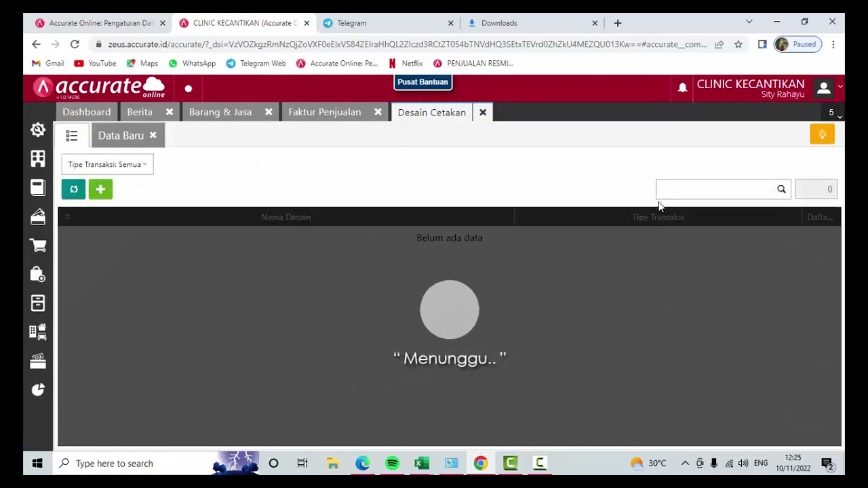Open the fixed assets sidebar icon

tap(38, 332)
